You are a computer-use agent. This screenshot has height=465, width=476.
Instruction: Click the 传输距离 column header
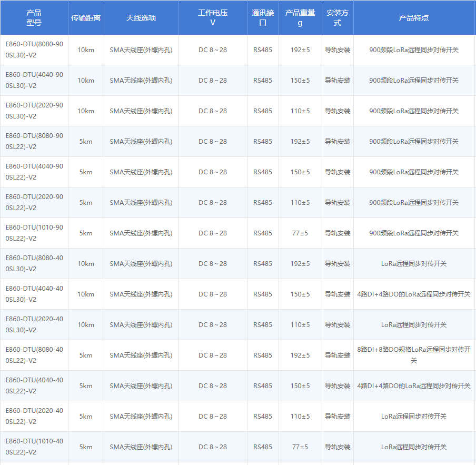click(86, 17)
